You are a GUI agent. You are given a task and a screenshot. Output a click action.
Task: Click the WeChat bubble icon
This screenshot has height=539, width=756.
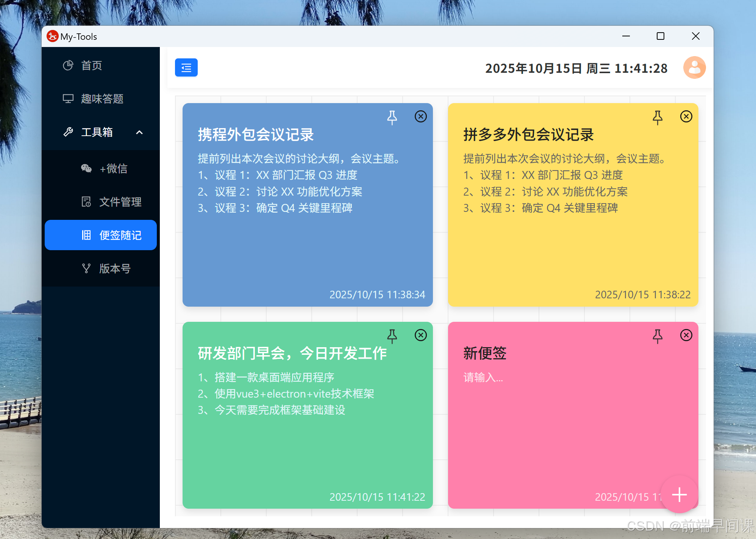tap(86, 169)
